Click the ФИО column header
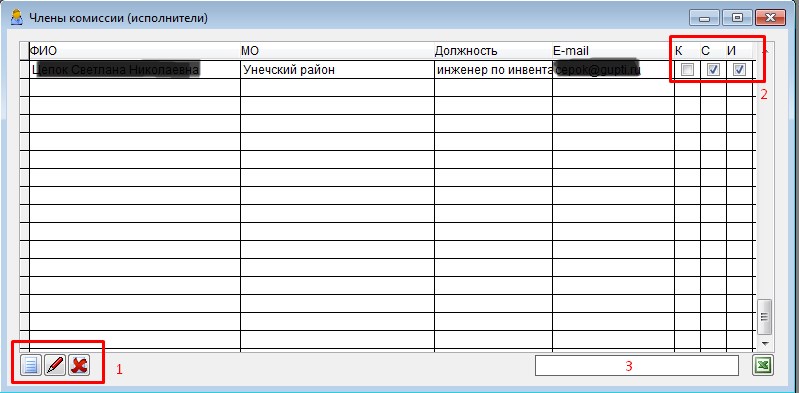This screenshot has width=799, height=393. point(135,51)
